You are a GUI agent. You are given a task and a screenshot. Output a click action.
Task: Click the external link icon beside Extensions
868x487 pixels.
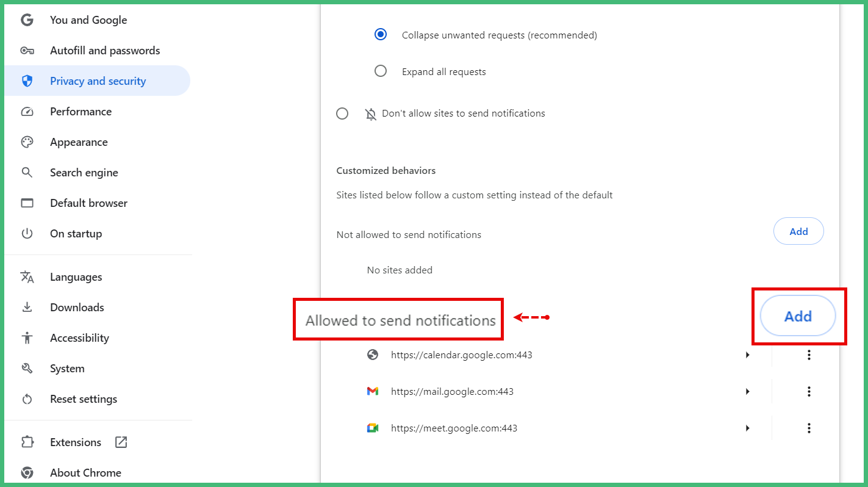tap(121, 442)
